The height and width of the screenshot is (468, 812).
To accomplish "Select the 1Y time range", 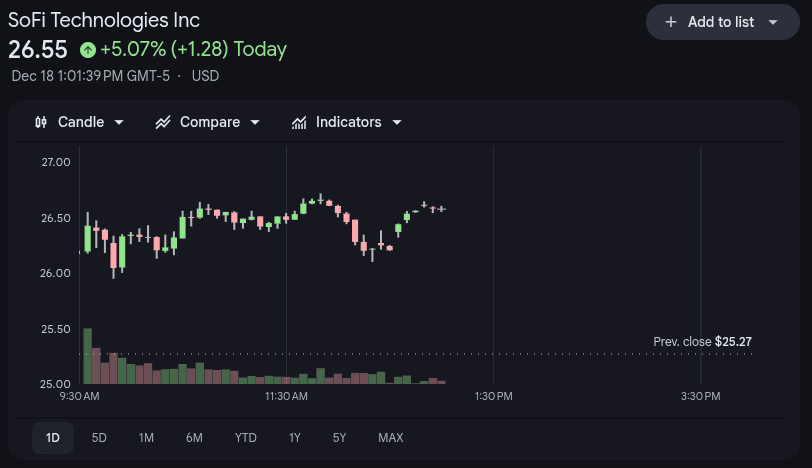I will point(294,437).
